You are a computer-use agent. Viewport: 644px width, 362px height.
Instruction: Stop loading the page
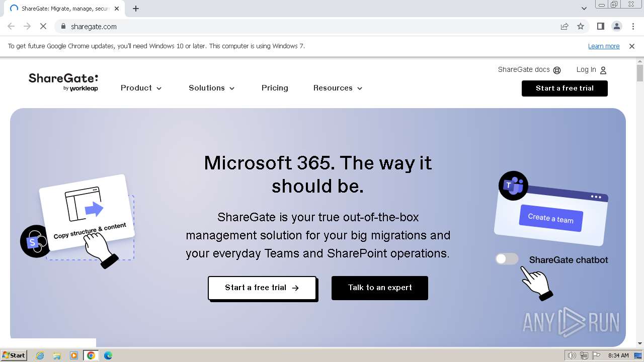point(43,27)
